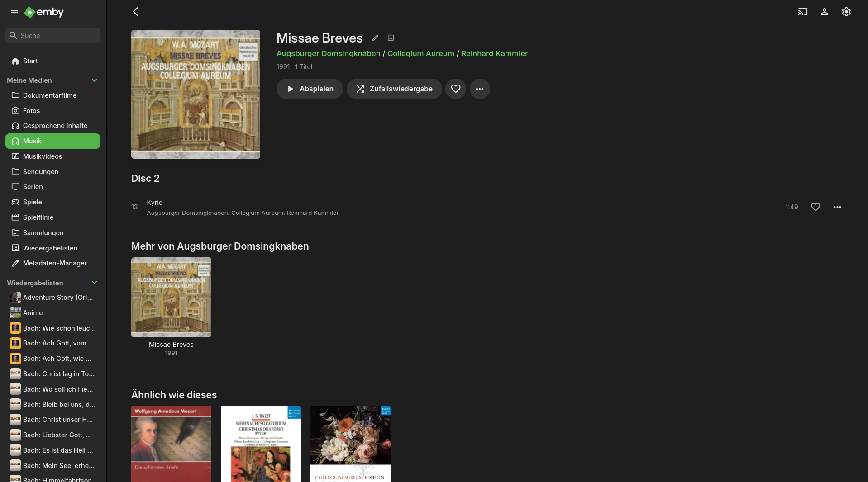Open artist Augsburger Domsingknaben link

tap(328, 53)
